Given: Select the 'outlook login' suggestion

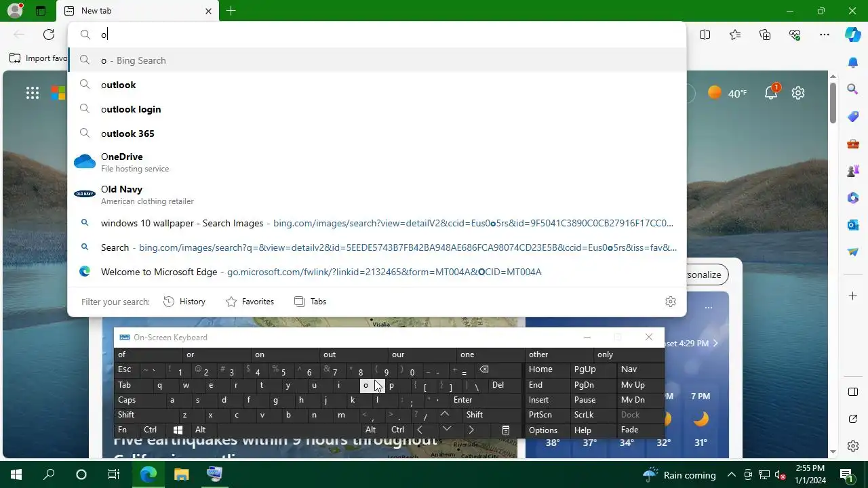Looking at the screenshot, I should (377, 109).
